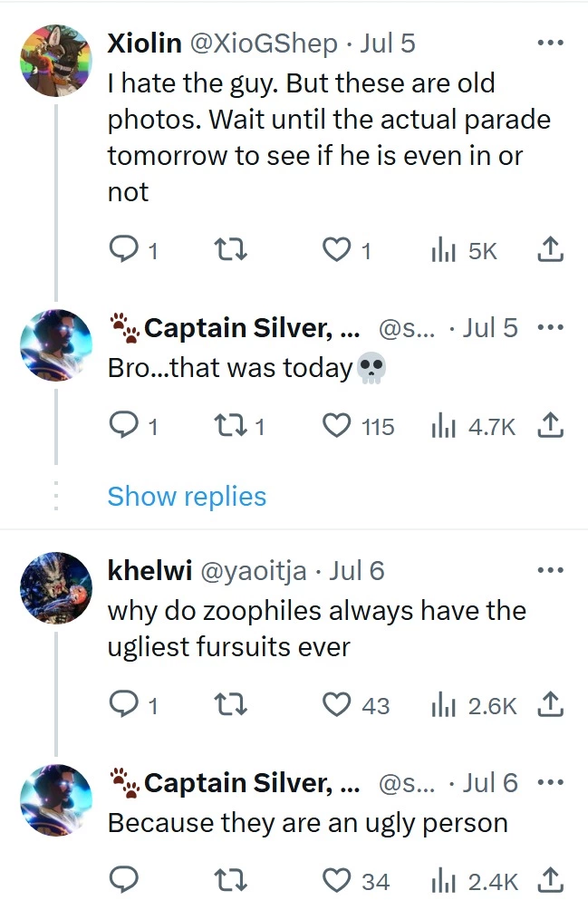
Task: Click Show replies link
Action: tap(187, 496)
